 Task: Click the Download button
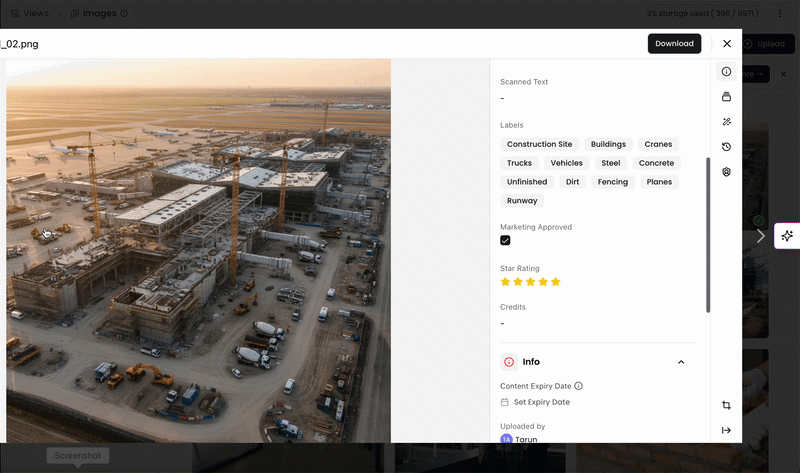[674, 43]
